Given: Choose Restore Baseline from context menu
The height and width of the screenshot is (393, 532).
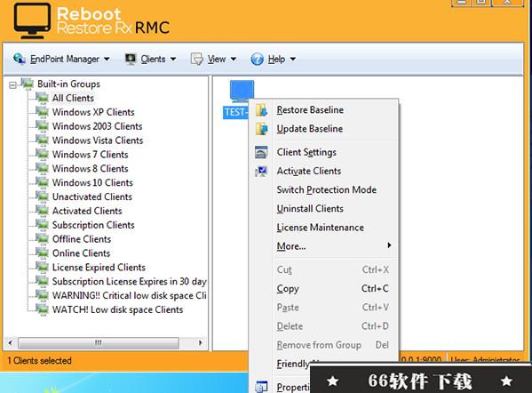Looking at the screenshot, I should [x=323, y=110].
